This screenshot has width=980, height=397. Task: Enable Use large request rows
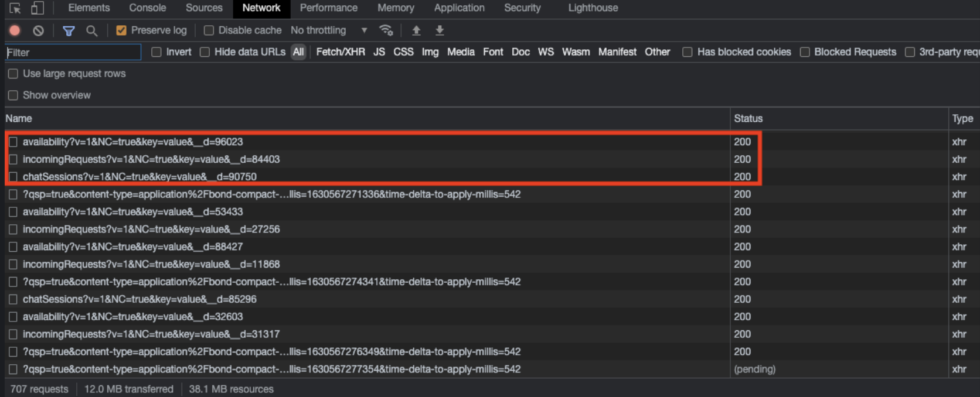(13, 74)
